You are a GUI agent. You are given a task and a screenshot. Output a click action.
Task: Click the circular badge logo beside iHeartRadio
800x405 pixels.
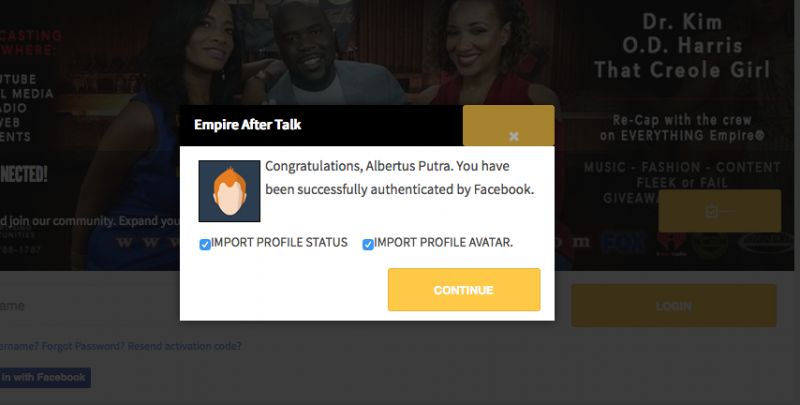710,243
